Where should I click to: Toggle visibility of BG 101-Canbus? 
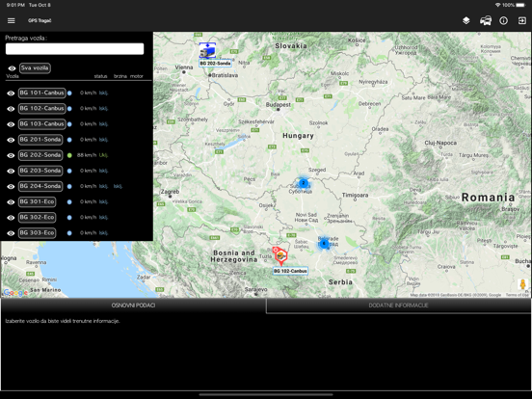[x=11, y=93]
